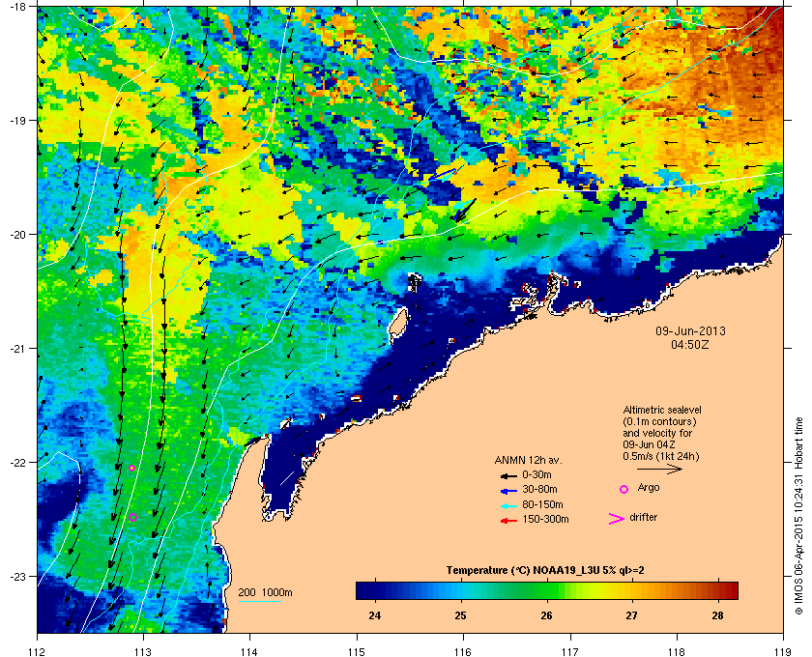Click the dark blue cold end of colorbar
This screenshot has height=657, width=812.
(367, 590)
